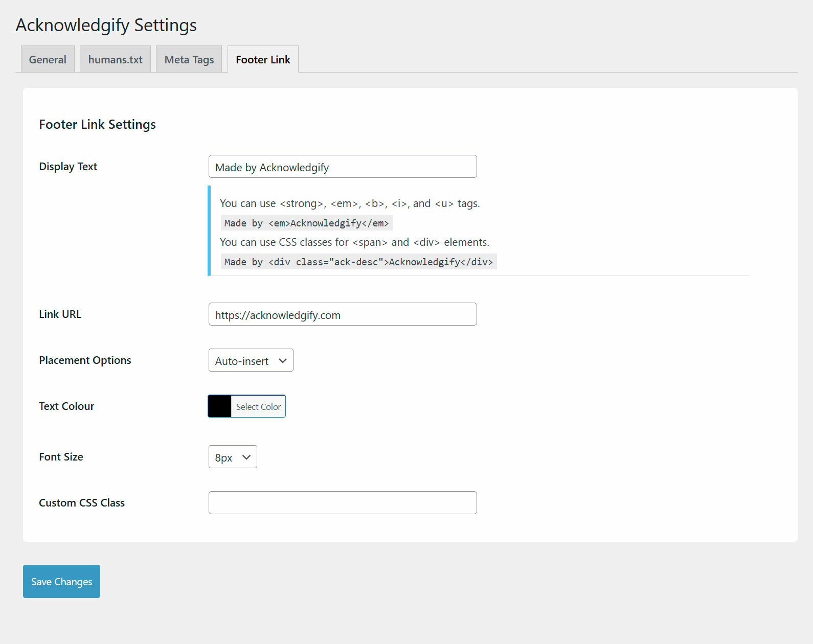Click the hint about CSS classes for span
Viewport: 813px width, 644px height.
click(x=354, y=242)
